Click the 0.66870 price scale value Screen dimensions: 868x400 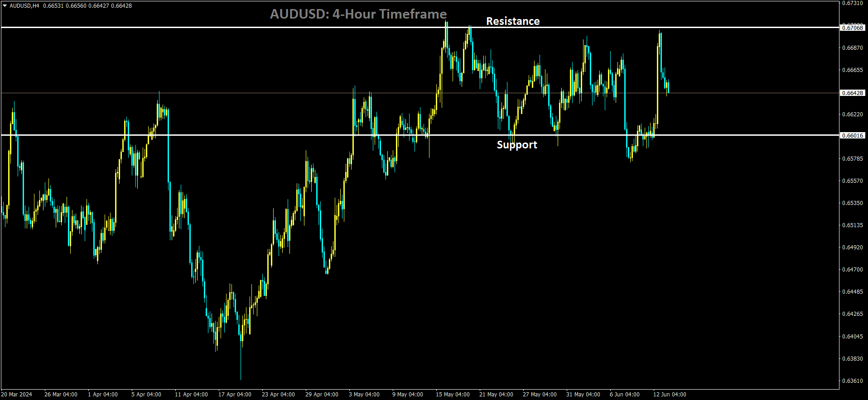coord(852,48)
